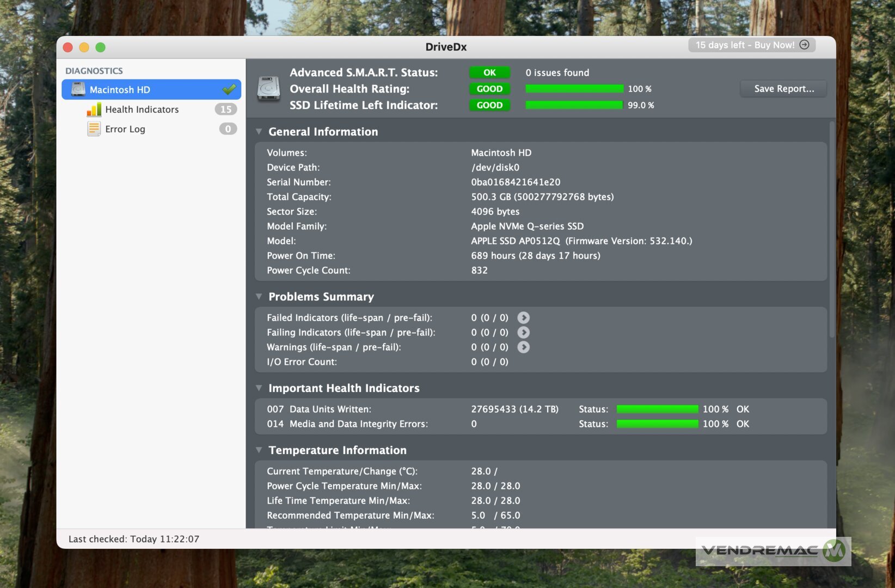Click Apple NVMe Q-series SSD model family
The width and height of the screenshot is (895, 588).
(x=527, y=226)
